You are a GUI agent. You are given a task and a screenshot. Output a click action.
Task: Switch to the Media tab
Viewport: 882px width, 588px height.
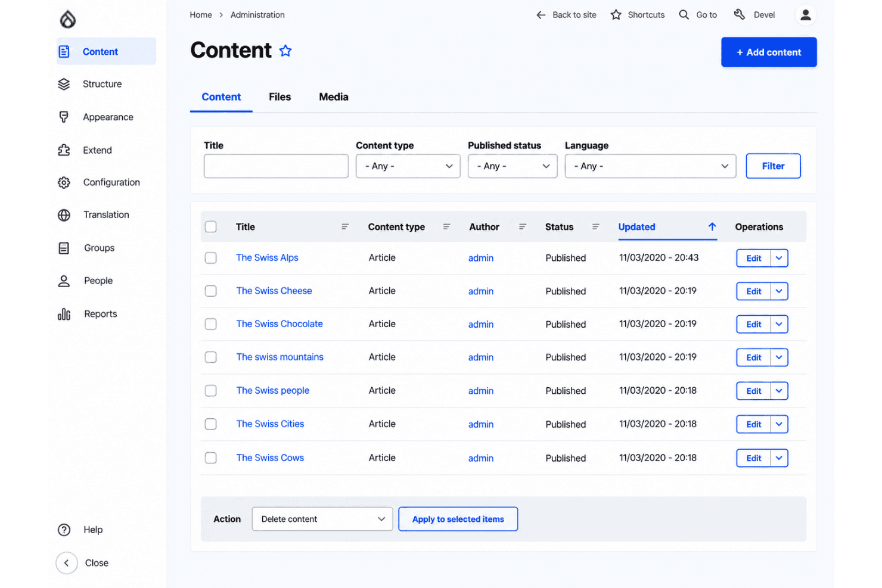(334, 97)
